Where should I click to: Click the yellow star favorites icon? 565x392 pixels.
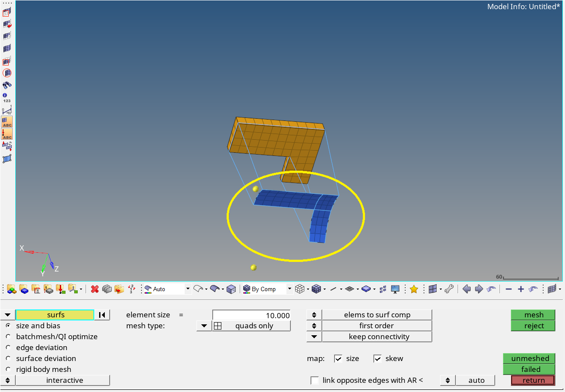click(414, 289)
